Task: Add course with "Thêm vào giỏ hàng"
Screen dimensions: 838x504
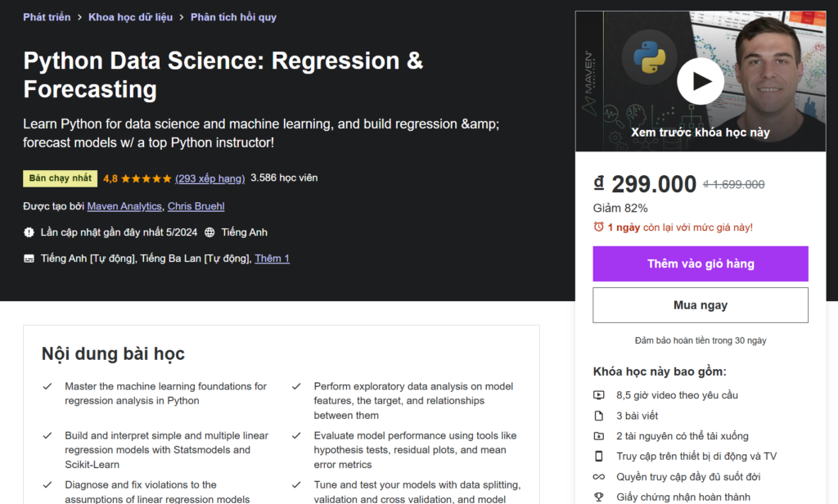Action: pyautogui.click(x=701, y=263)
